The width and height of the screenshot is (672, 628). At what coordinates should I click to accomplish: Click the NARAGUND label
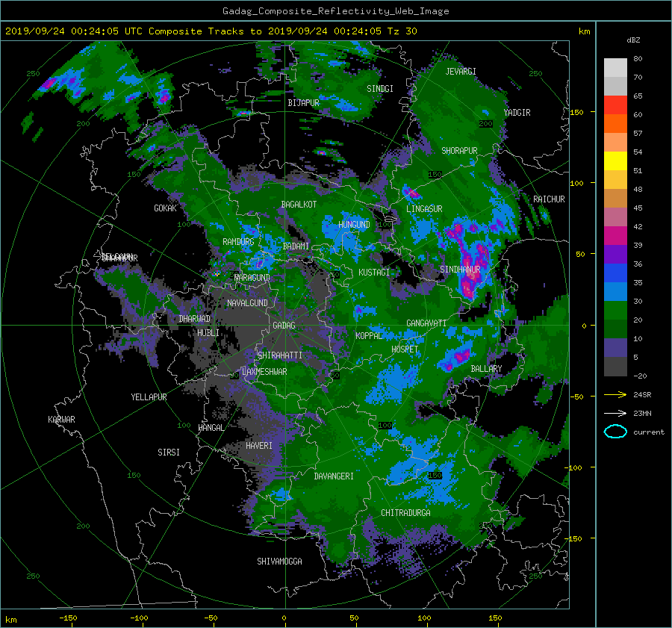click(252, 278)
